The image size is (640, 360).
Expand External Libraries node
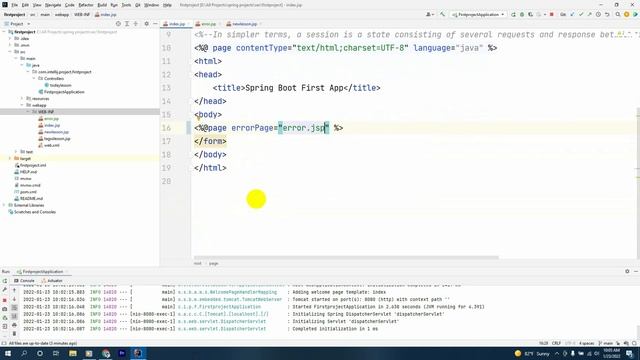coord(4,205)
